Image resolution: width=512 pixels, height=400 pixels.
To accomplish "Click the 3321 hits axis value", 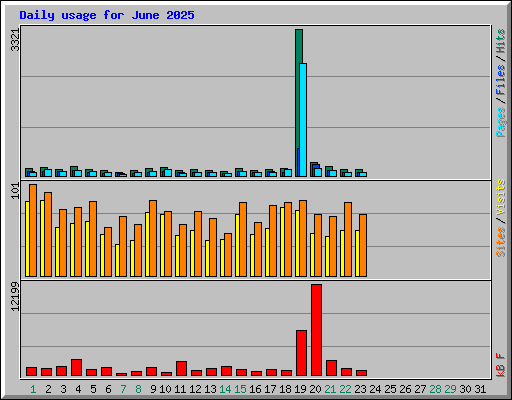I will pos(15,40).
